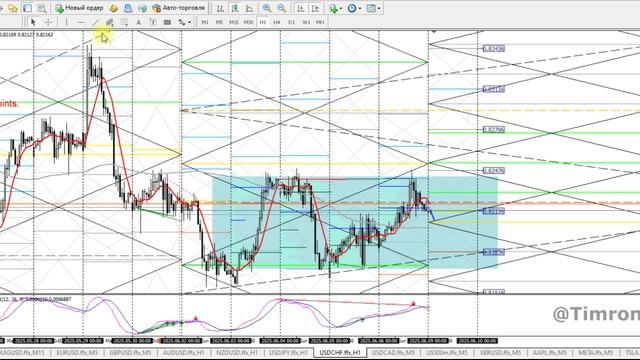640x360 pixels.
Task: Switch timeframe to W1
Action: pos(306,22)
